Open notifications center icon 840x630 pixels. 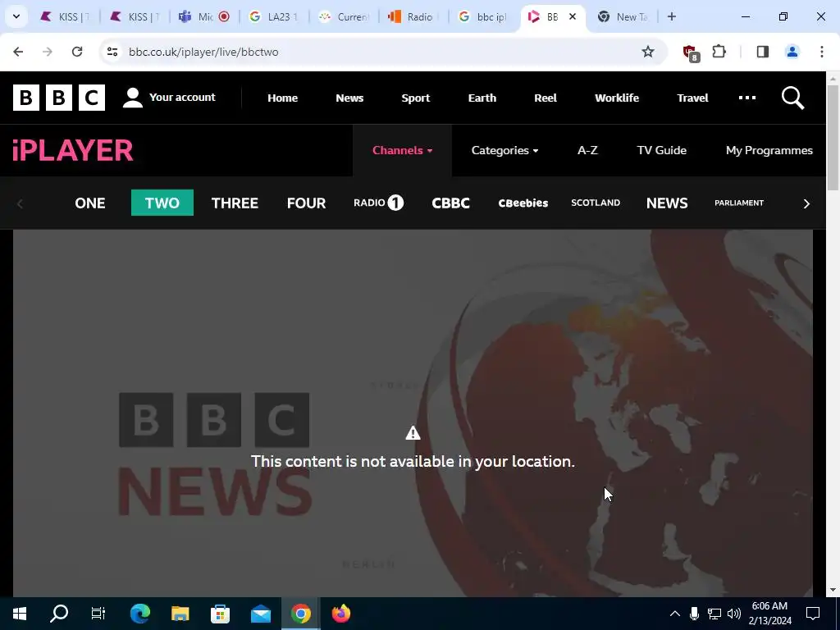pyautogui.click(x=813, y=614)
